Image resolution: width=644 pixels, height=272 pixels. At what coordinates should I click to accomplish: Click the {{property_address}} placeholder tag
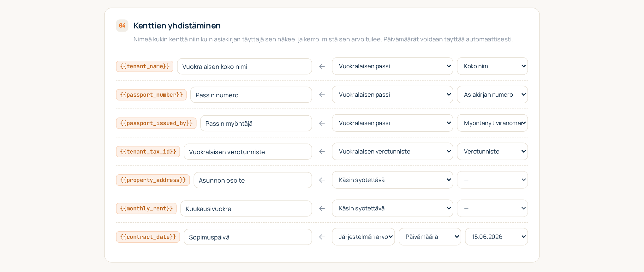click(153, 180)
